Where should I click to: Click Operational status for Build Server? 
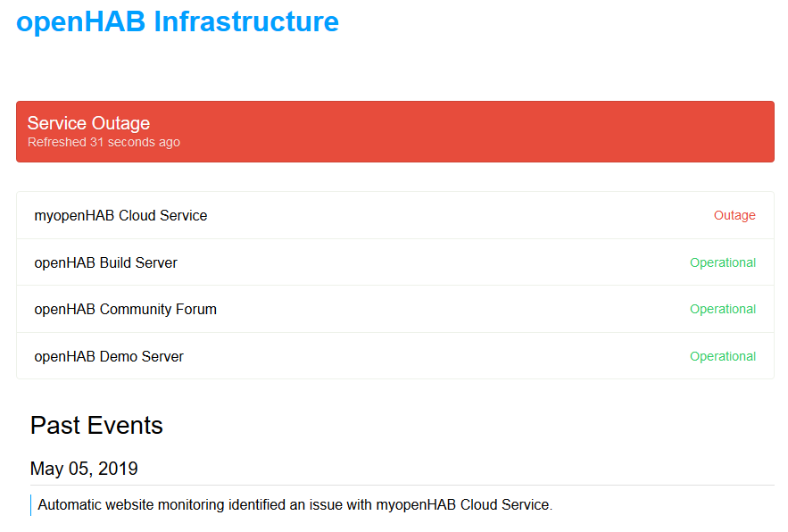click(x=722, y=262)
